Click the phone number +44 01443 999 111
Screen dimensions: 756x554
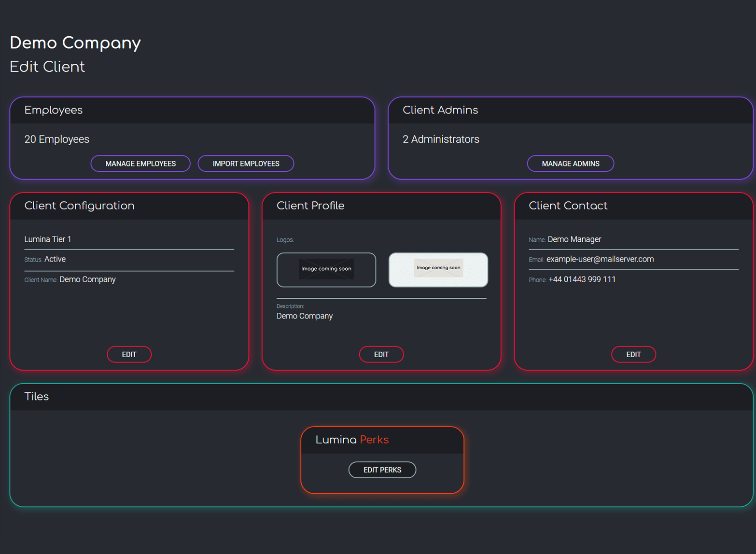pos(582,279)
